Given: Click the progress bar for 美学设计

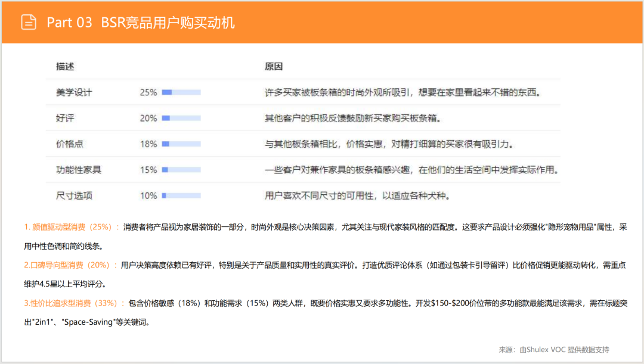Looking at the screenshot, I should (181, 92).
